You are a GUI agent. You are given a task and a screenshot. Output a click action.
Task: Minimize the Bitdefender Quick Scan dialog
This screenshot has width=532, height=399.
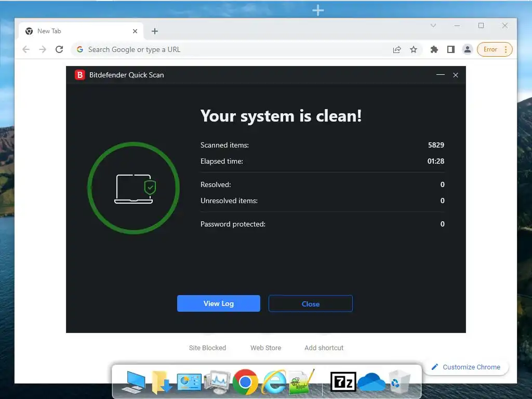tap(441, 75)
